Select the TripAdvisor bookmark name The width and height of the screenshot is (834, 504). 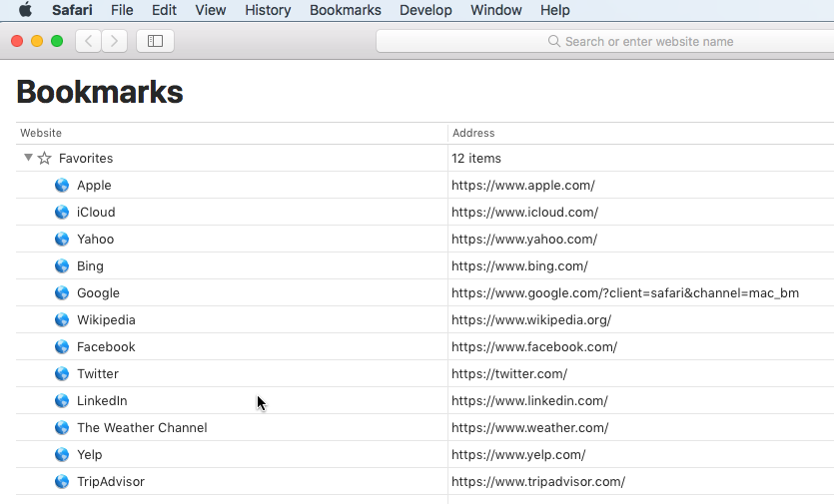[111, 482]
